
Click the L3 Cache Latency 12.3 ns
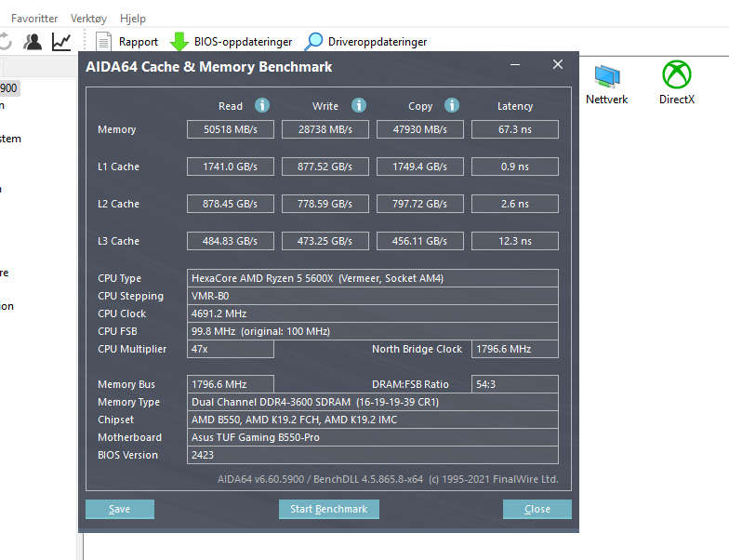tap(515, 241)
